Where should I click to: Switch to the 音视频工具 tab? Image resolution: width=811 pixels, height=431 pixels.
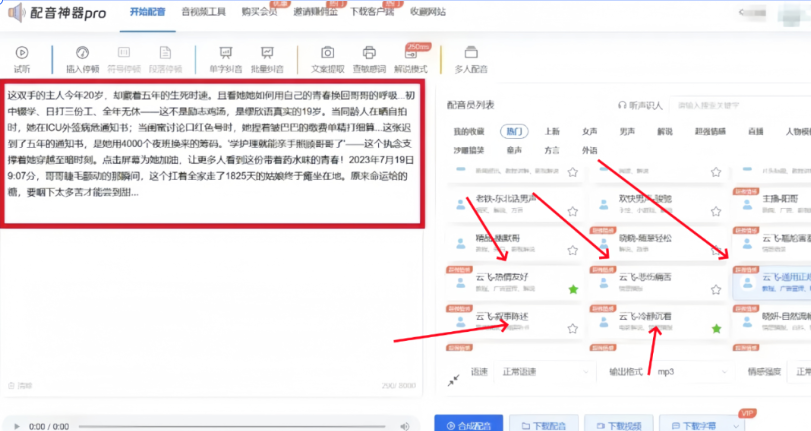point(205,12)
